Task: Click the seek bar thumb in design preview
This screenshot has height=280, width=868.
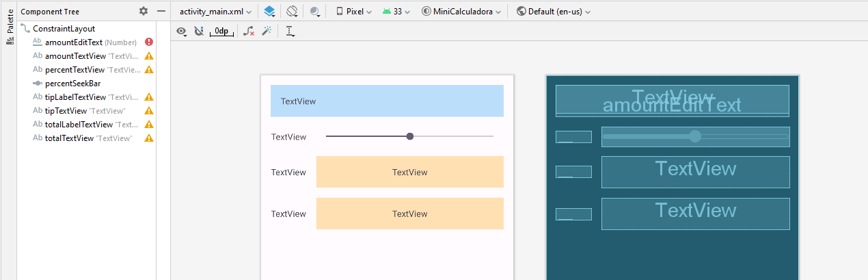Action: coord(410,136)
